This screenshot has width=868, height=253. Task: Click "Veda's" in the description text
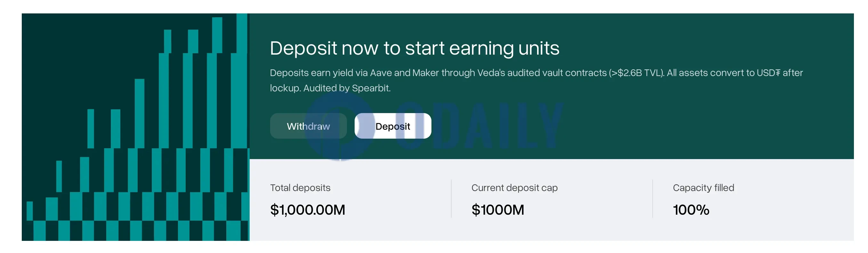click(x=491, y=73)
